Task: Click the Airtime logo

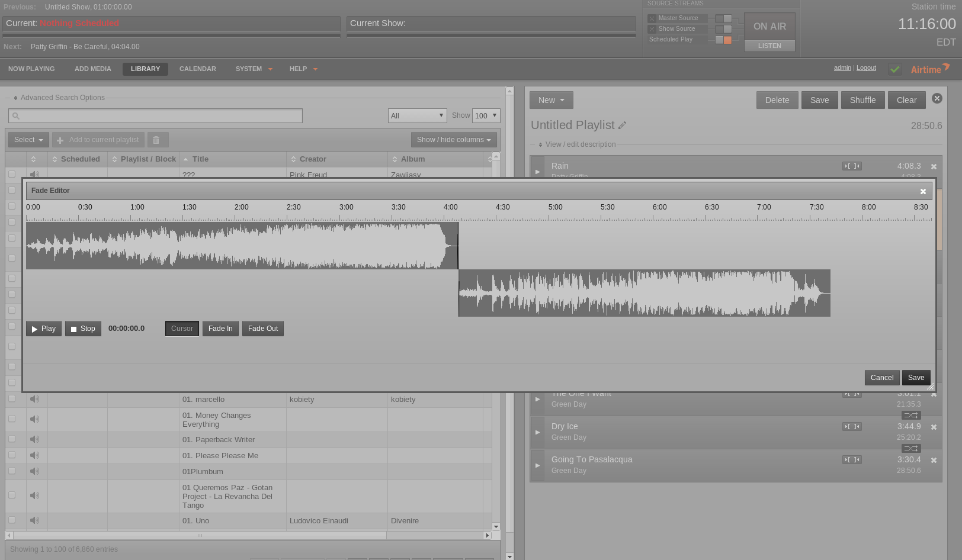Action: pos(930,69)
